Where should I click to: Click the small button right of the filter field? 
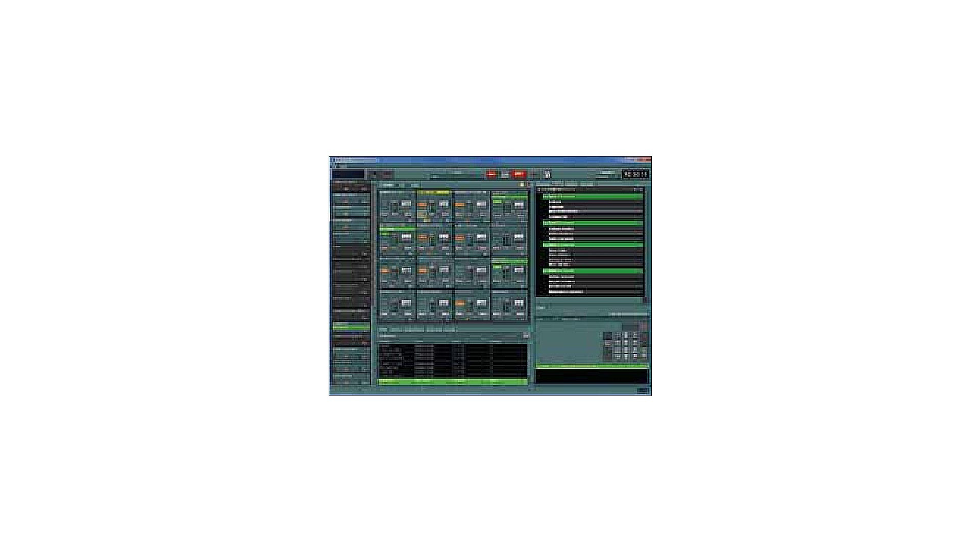[x=525, y=336]
